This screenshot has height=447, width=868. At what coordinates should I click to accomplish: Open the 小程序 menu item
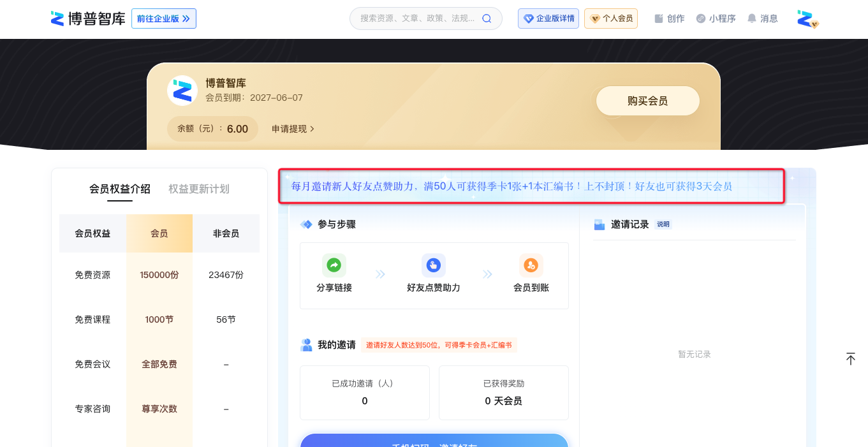tap(716, 18)
